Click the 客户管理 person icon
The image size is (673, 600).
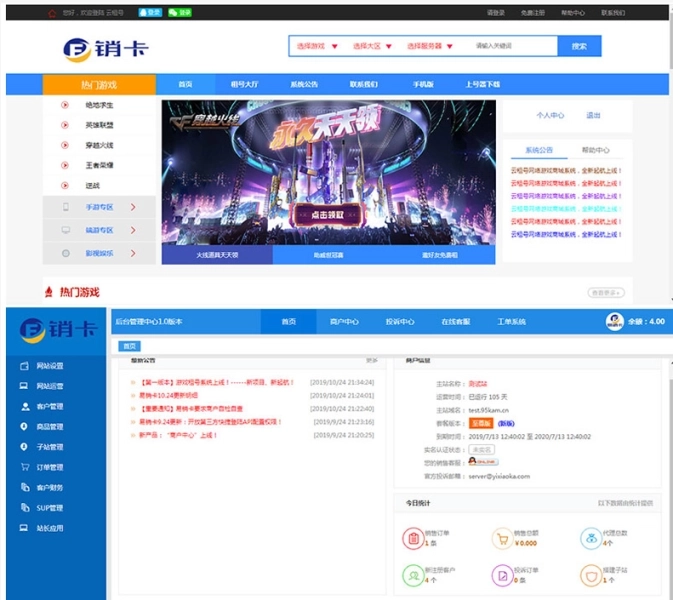click(25, 406)
